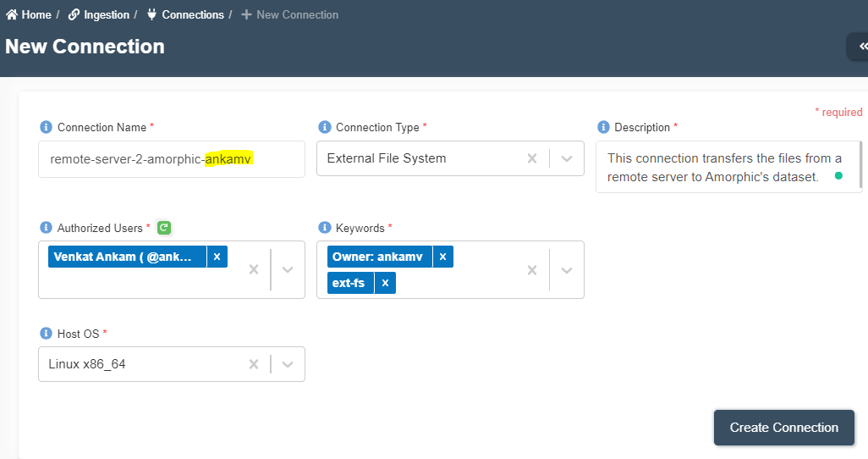Image resolution: width=868 pixels, height=459 pixels.
Task: Show info for Keywords field
Action: click(324, 228)
